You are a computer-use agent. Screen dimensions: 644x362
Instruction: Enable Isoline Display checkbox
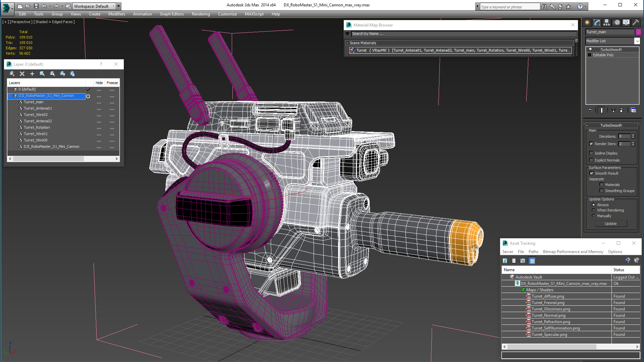(x=591, y=153)
